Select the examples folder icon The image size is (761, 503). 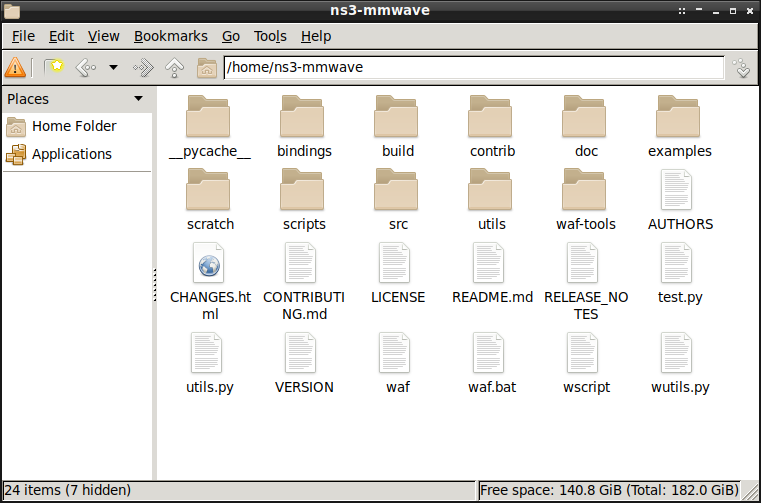pyautogui.click(x=678, y=116)
